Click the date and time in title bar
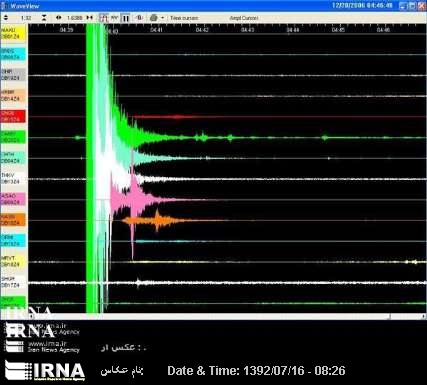The image size is (427, 385). [x=362, y=5]
